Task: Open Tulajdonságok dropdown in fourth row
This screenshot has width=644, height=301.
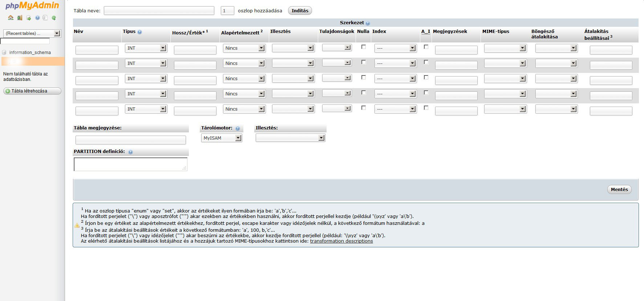Action: tap(337, 93)
